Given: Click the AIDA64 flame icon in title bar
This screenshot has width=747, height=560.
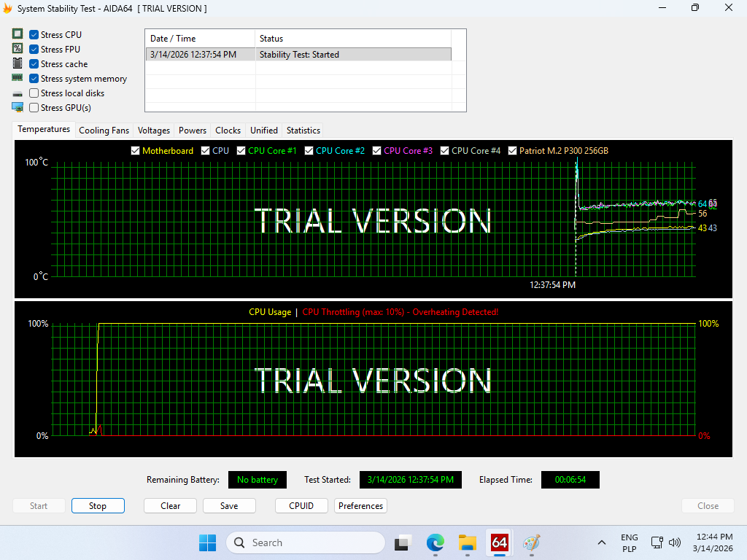Looking at the screenshot, I should 7,8.
